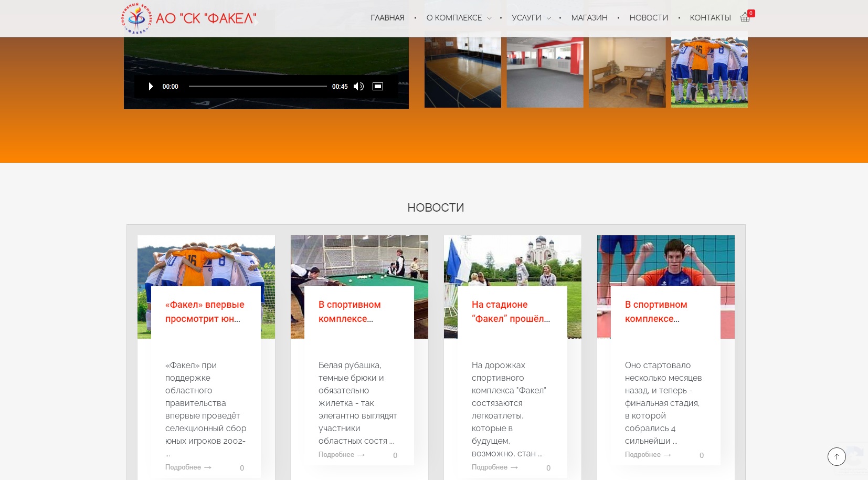Click the excerpt starting Оно стартовало
The height and width of the screenshot is (480, 868).
click(663, 403)
